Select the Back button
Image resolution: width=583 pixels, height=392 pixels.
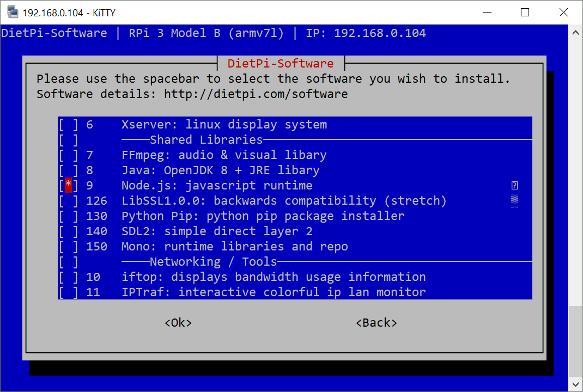[x=376, y=322]
